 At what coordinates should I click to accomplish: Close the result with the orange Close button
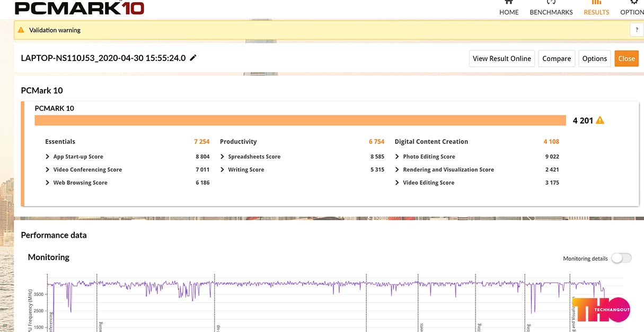tap(627, 59)
